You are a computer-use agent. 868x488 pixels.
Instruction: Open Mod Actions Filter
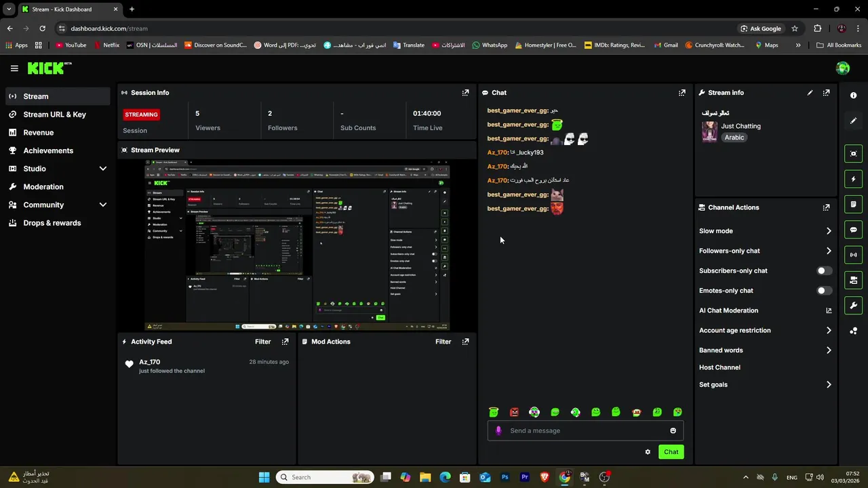point(443,342)
